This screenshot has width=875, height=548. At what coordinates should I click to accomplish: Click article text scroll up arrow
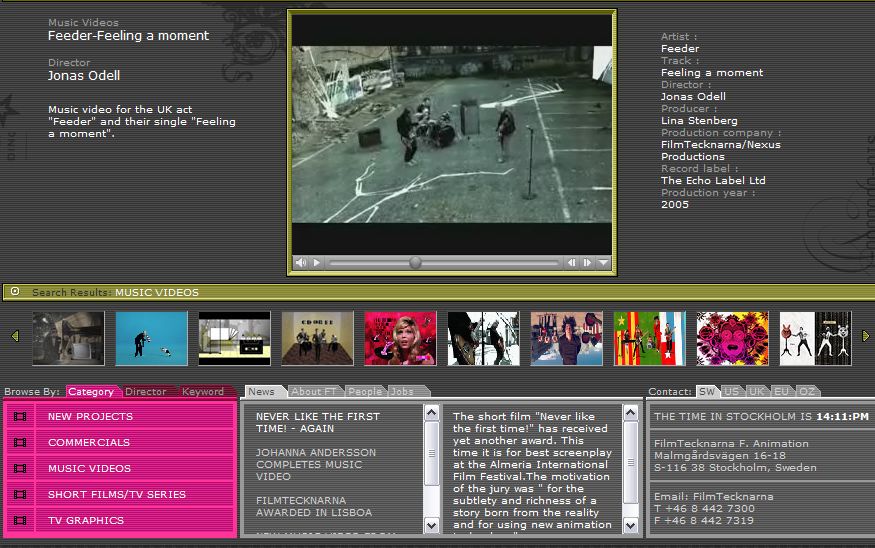(631, 413)
